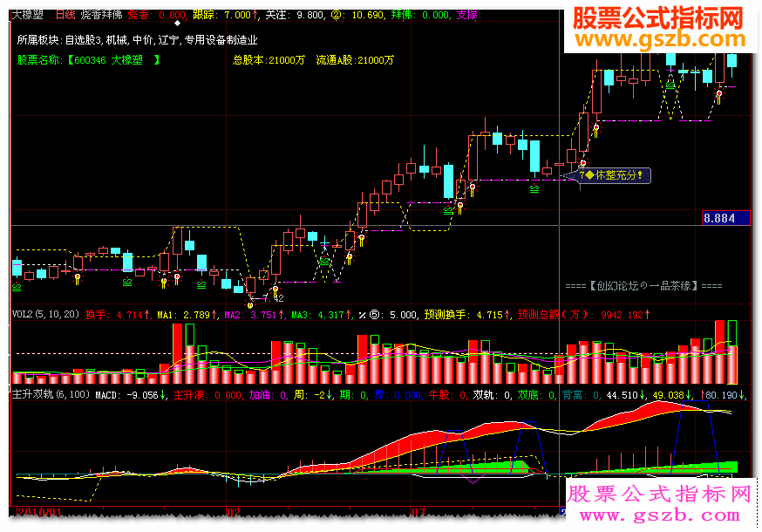Click the 2010/01 date on time axis
The height and width of the screenshot is (532, 762).
(39, 512)
